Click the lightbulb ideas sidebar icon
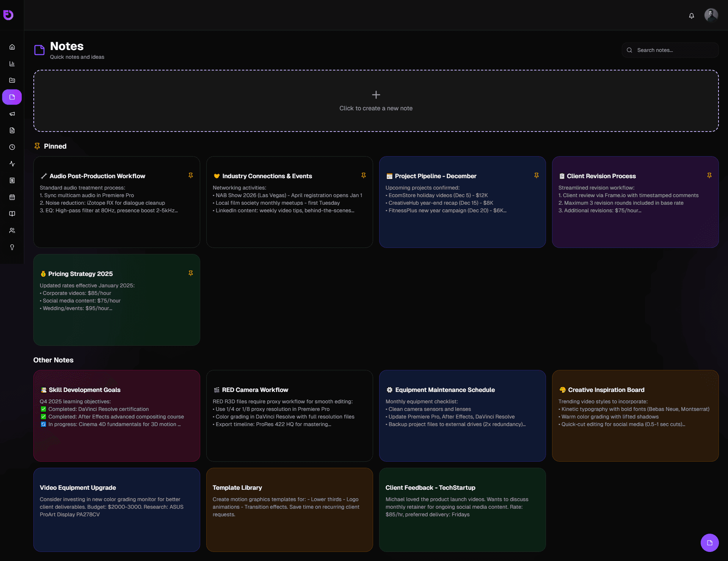The width and height of the screenshot is (728, 561). click(x=12, y=247)
